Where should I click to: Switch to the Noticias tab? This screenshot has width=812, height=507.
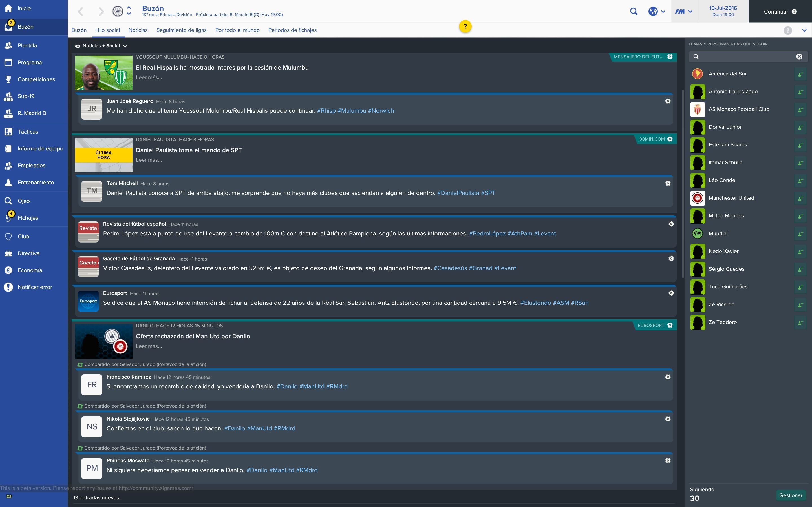(x=138, y=30)
